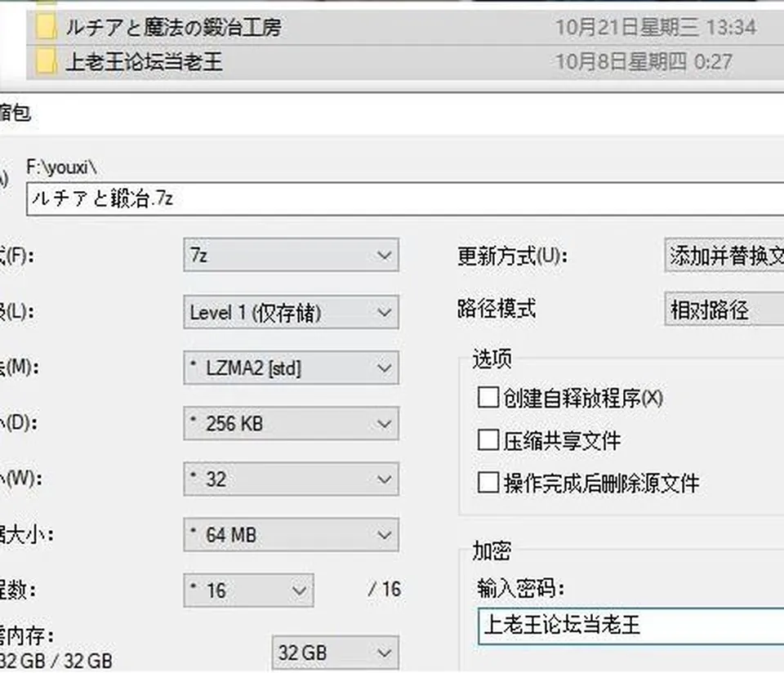Open the 相对路径 path mode dropdown

tap(724, 310)
